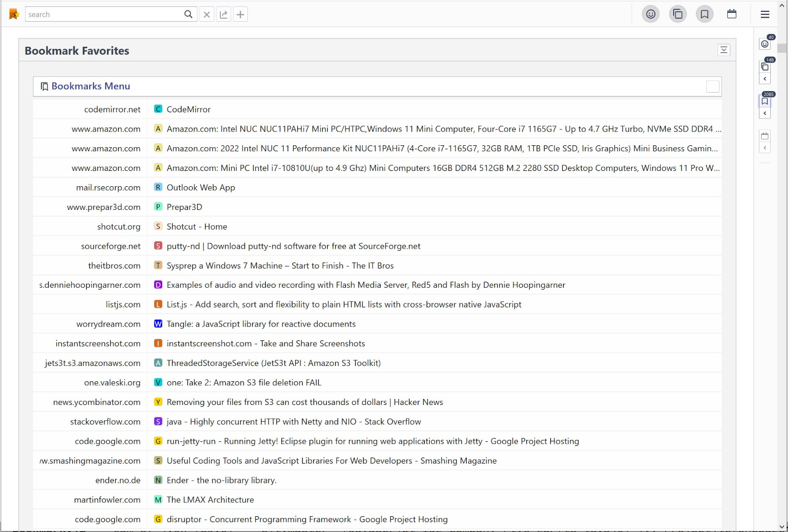Screen dimensions: 788x532
Task: Open the Mini PC Intel i7-10810U bookmark
Action: click(x=443, y=168)
